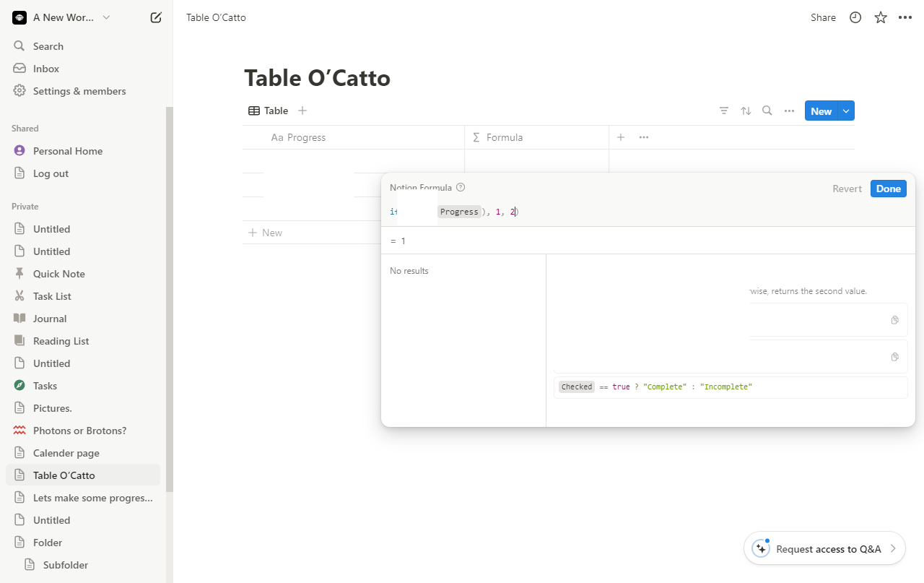Click the Shared section label
The width and height of the screenshot is (924, 583).
pos(25,129)
